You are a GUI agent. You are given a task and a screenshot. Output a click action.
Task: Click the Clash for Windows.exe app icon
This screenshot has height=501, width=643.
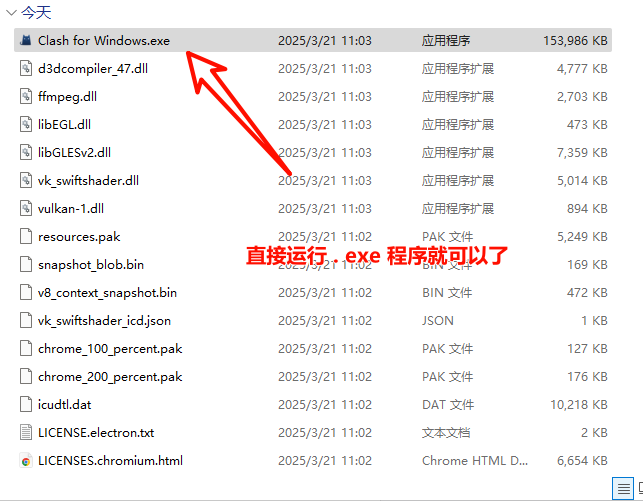pyautogui.click(x=26, y=41)
